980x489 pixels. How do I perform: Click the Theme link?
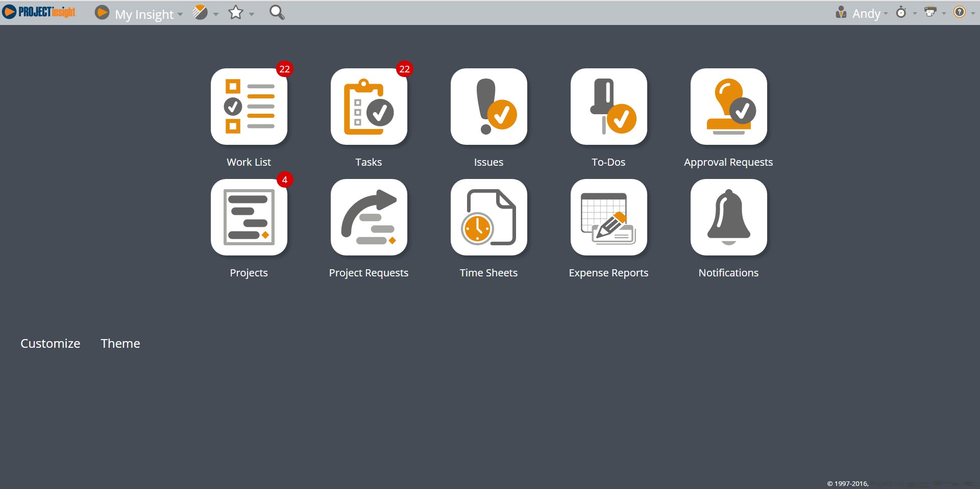pos(120,344)
